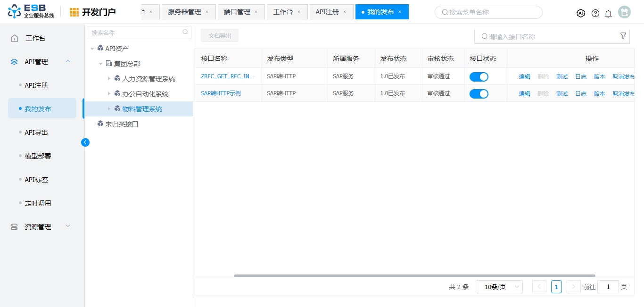Collapse sidebar with blue arrow button
This screenshot has width=644, height=307.
click(85, 142)
